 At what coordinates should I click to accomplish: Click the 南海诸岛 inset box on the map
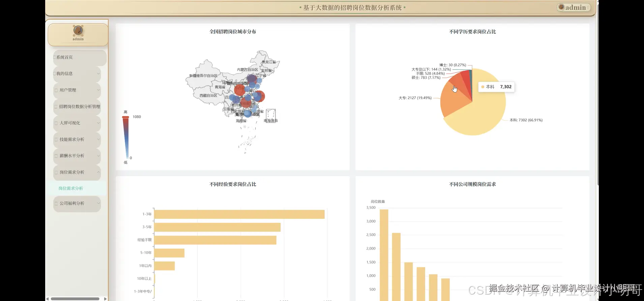tap(271, 115)
